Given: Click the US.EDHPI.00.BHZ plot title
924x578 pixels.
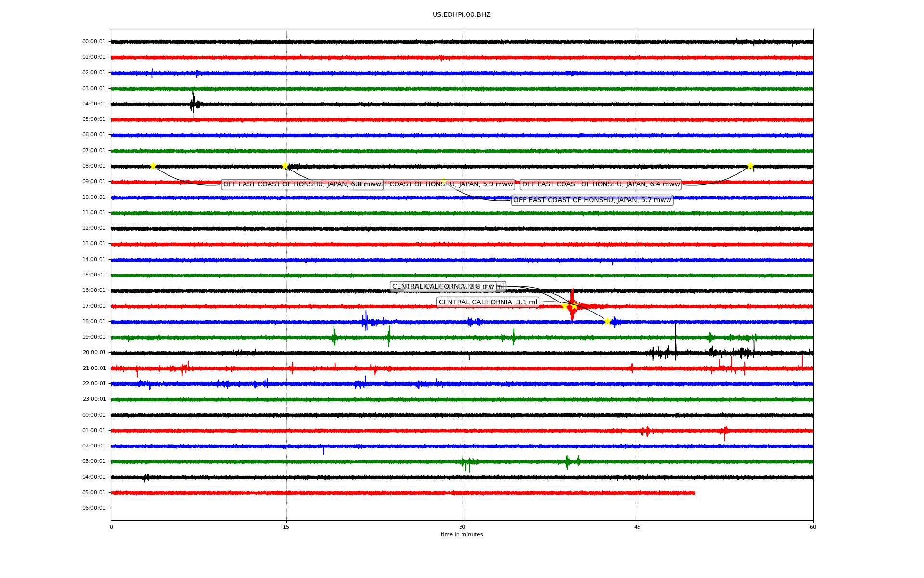Looking at the screenshot, I should tap(462, 15).
